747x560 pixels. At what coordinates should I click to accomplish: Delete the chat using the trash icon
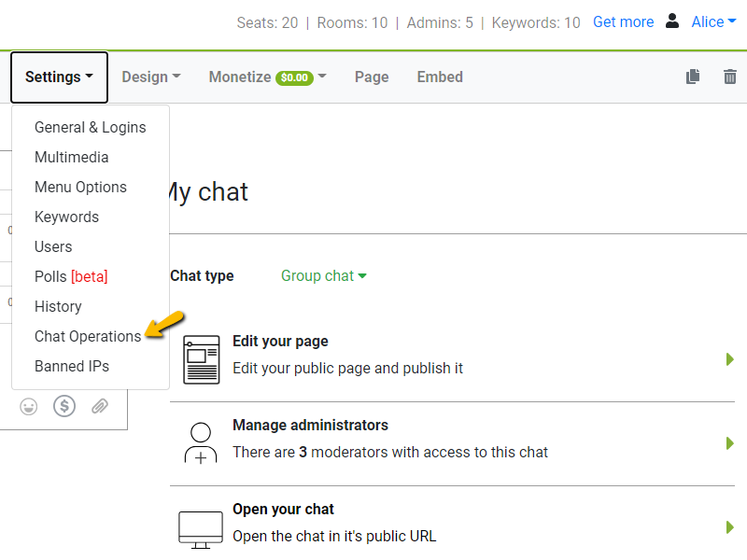[729, 77]
